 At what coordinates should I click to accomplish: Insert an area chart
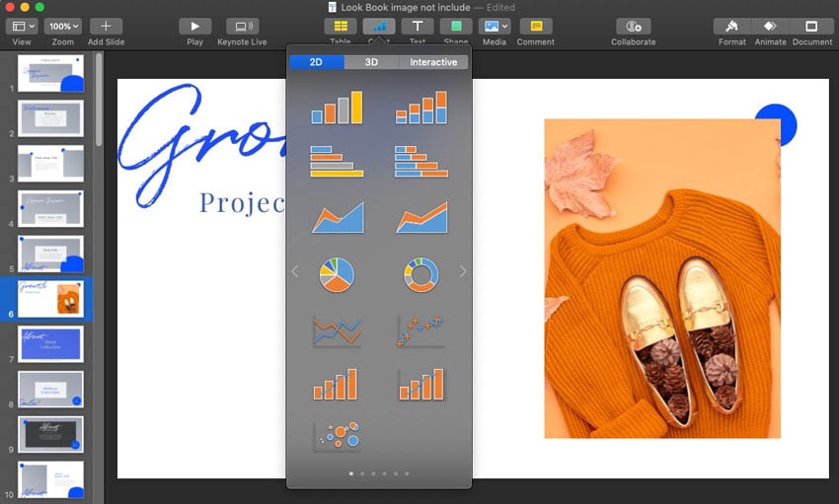tap(338, 217)
